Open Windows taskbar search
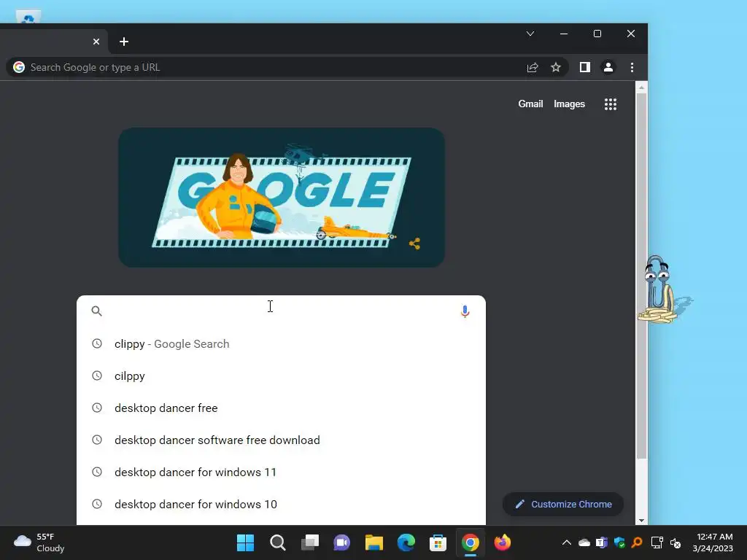Viewport: 747px width, 560px height. 278,542
